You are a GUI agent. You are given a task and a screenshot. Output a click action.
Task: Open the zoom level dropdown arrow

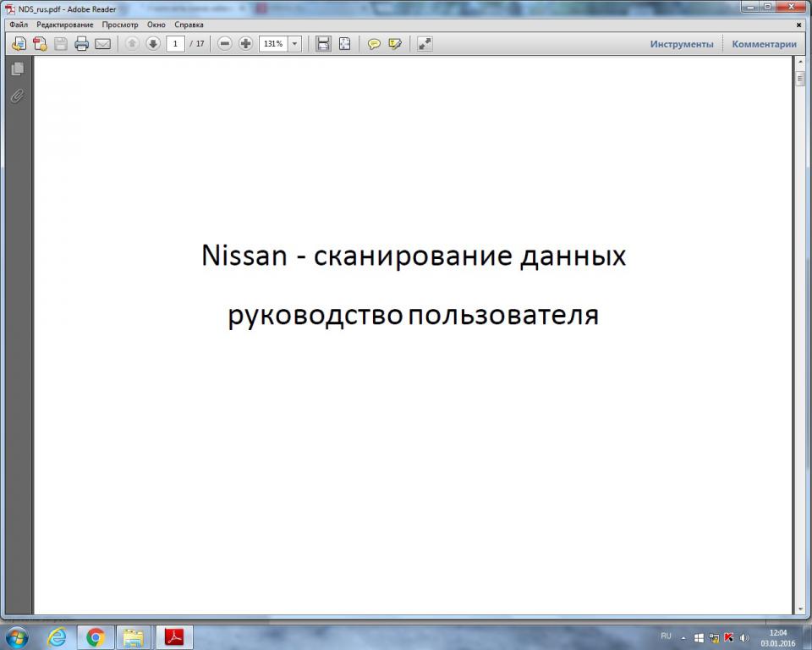pos(294,43)
